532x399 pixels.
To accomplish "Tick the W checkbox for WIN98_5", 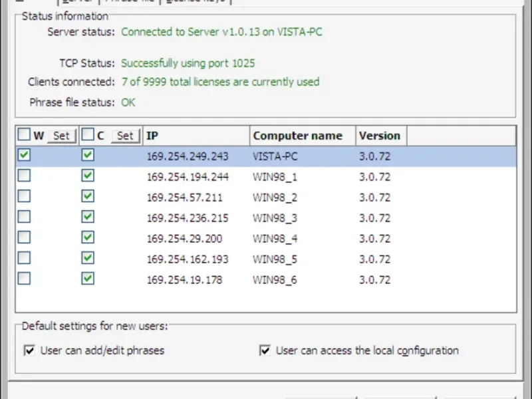I will coord(24,259).
